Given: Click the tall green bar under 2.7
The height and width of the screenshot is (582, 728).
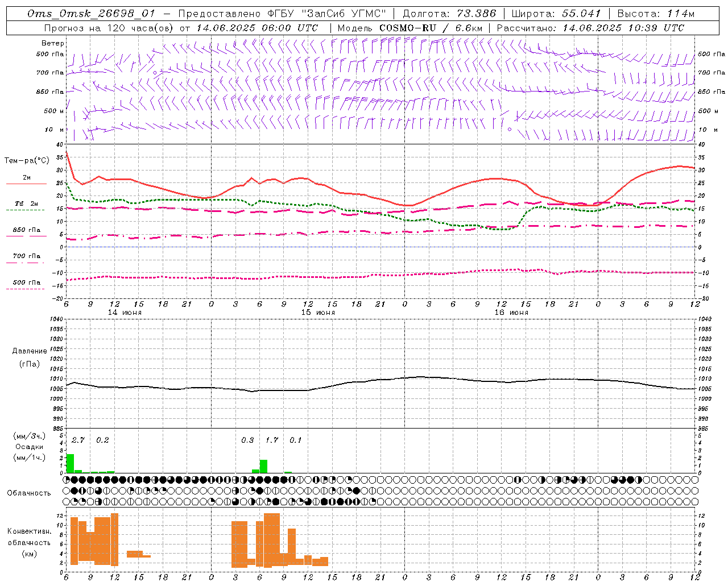Looking at the screenshot, I should coord(71,463).
